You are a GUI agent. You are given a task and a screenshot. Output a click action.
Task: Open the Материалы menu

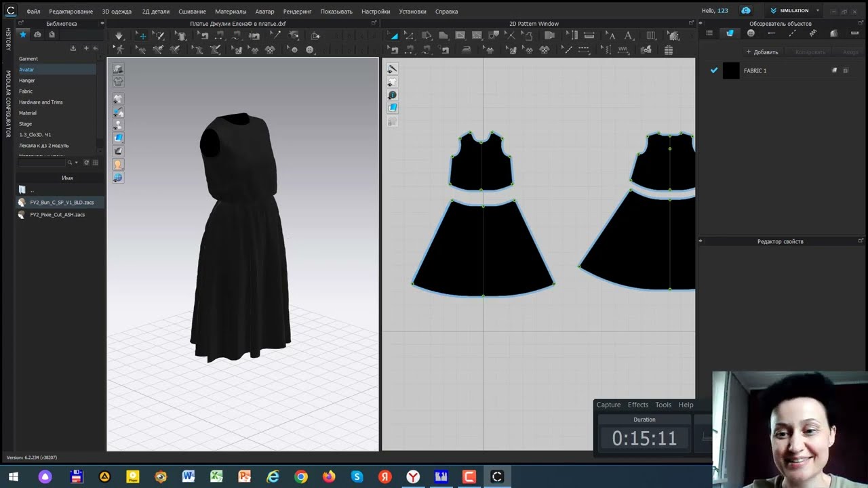coord(231,12)
